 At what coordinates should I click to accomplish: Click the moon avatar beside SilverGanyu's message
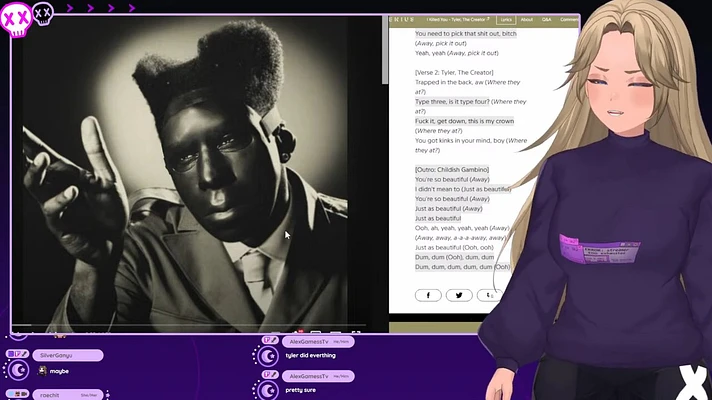(x=19, y=370)
